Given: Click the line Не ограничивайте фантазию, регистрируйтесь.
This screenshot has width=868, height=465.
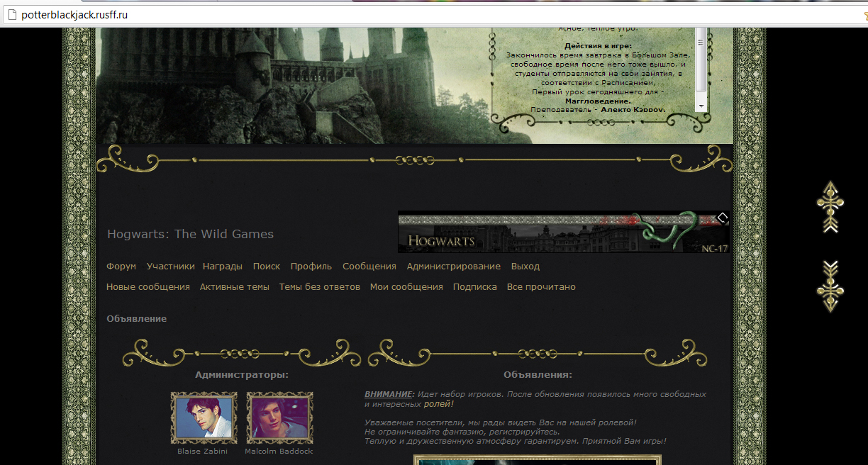Looking at the screenshot, I should [x=462, y=432].
